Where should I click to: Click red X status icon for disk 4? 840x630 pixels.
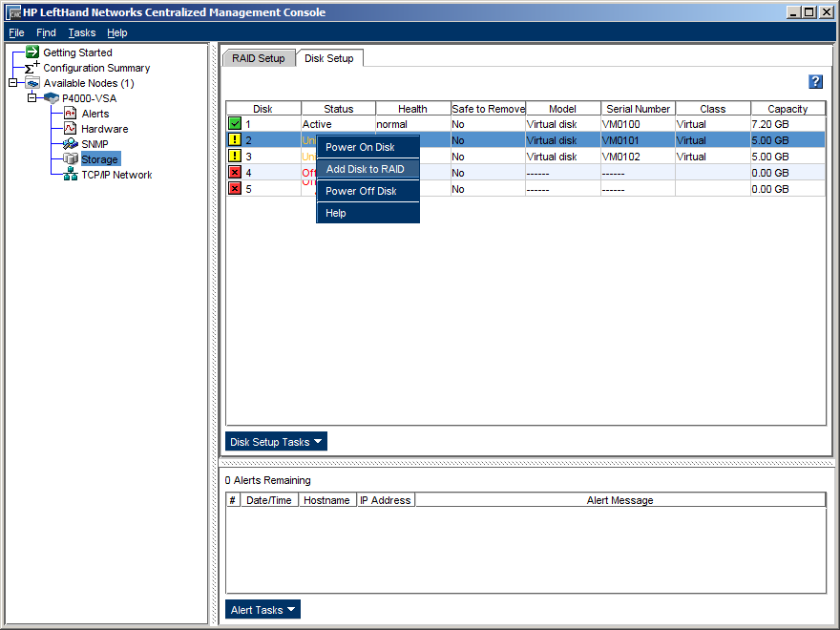tap(235, 173)
